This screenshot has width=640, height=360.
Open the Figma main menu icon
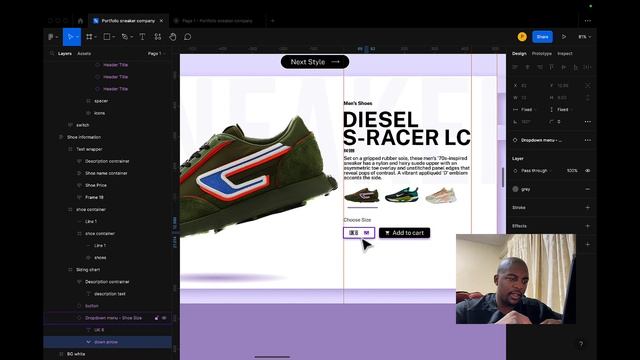[51, 37]
